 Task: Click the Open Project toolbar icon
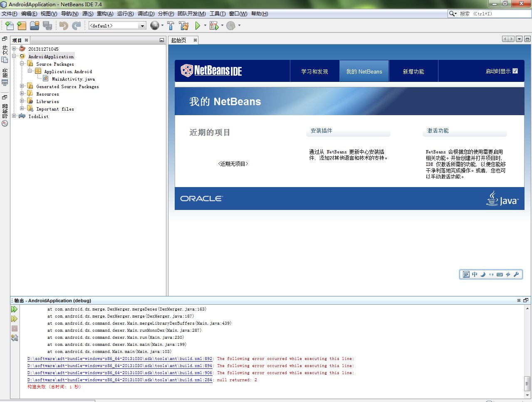coord(35,26)
